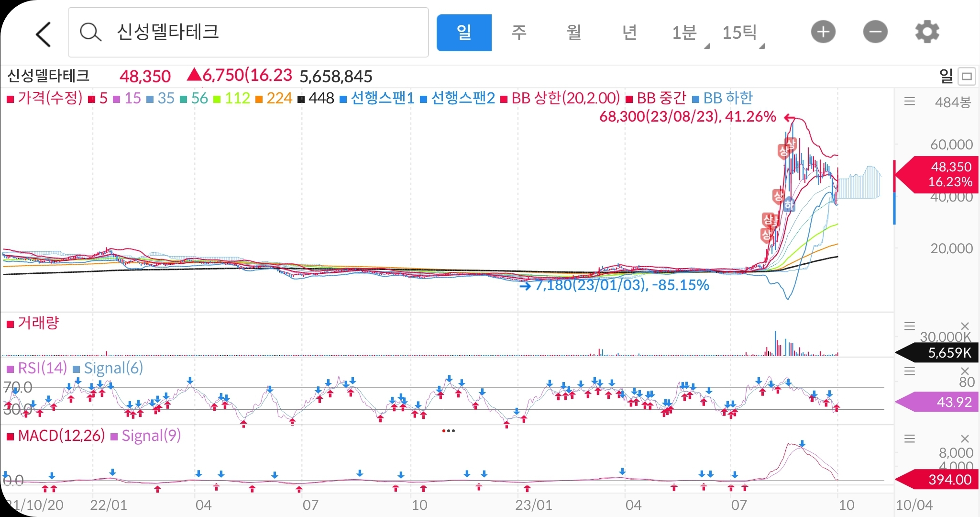Tap the 224 moving average legend
Viewport: 980px width, 517px height.
274,98
